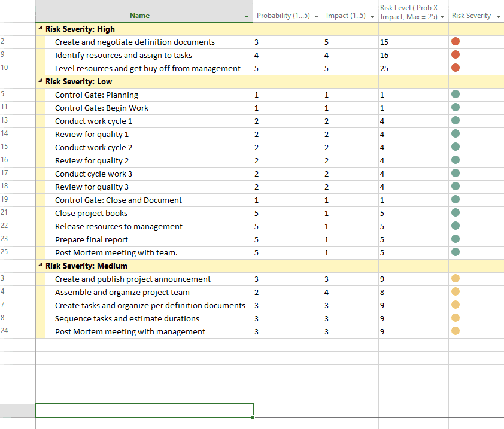Open the Risk Severity column filter dropdown
The image size is (504, 429).
point(498,16)
